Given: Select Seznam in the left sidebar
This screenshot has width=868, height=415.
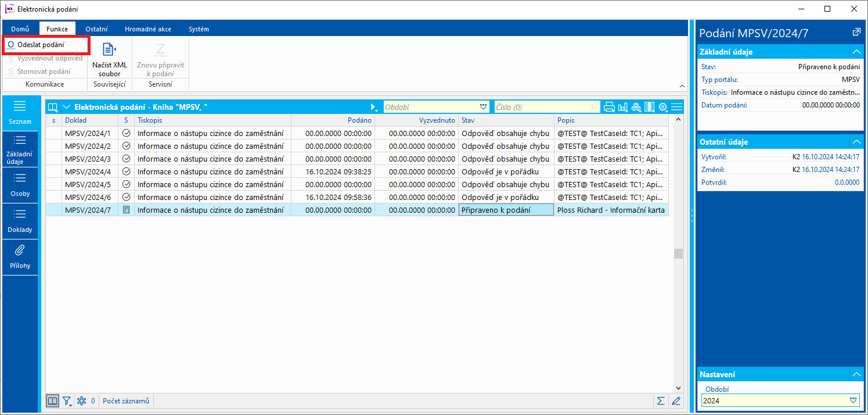Looking at the screenshot, I should tap(20, 113).
